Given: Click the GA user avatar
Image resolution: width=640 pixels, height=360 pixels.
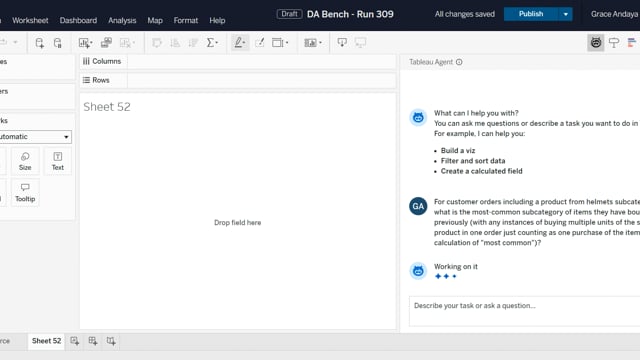Looking at the screenshot, I should [418, 207].
